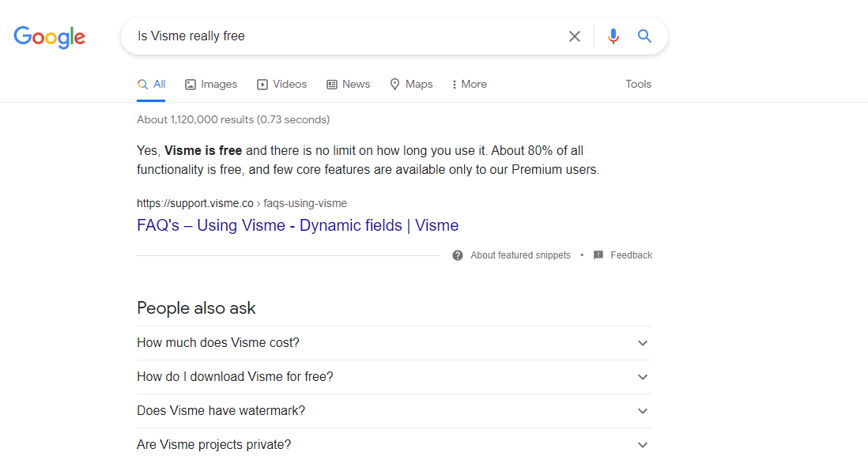Click the question mark help icon

pyautogui.click(x=457, y=255)
